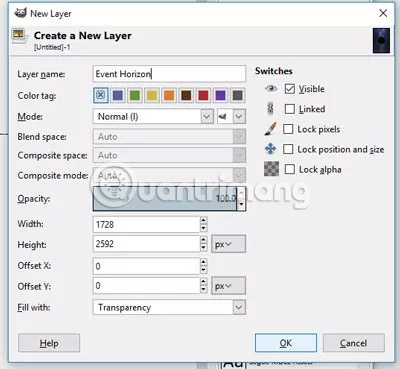Open the px unit dropdown beside Height
This screenshot has width=400, height=369.
(x=228, y=244)
